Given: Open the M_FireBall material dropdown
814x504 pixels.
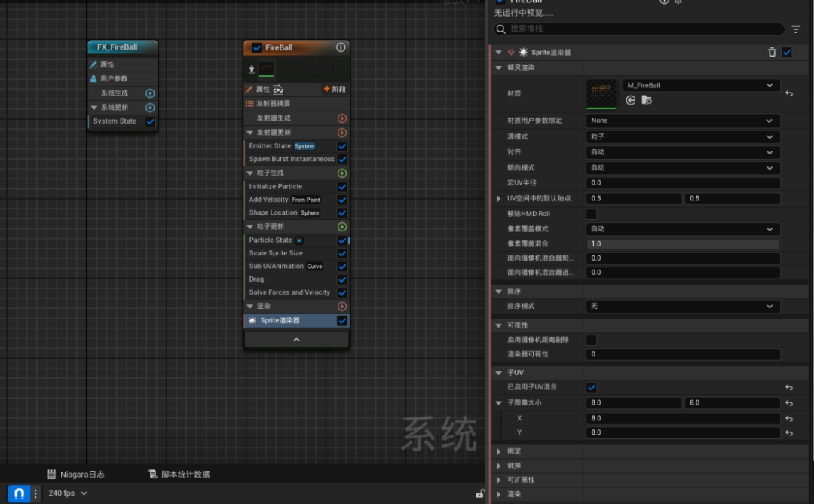Looking at the screenshot, I should click(x=701, y=85).
